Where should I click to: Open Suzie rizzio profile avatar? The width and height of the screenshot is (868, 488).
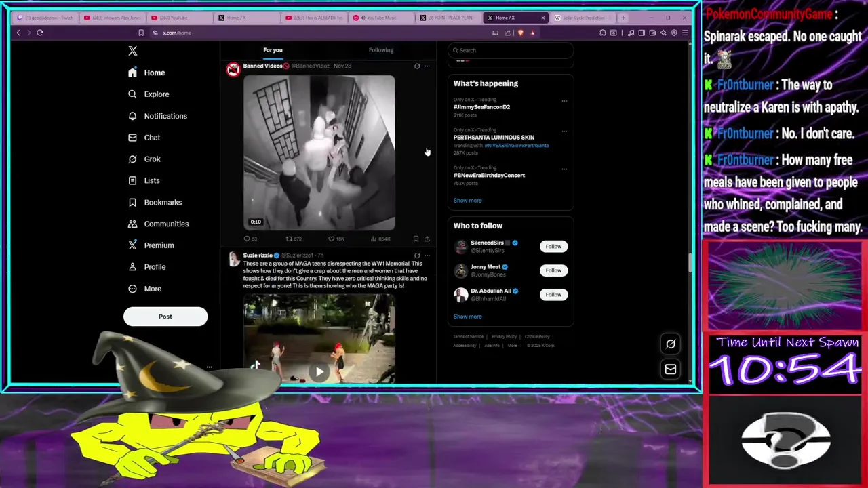pos(233,259)
